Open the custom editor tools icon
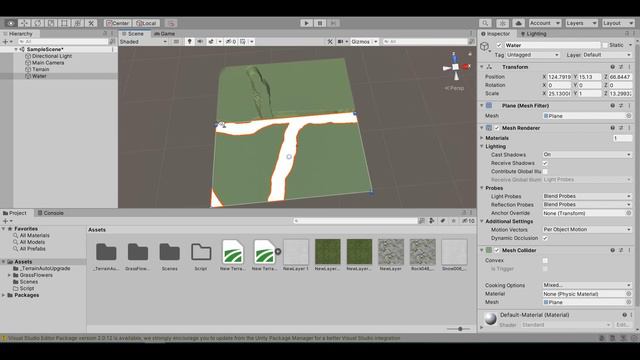The height and width of the screenshot is (360, 640). [x=91, y=23]
